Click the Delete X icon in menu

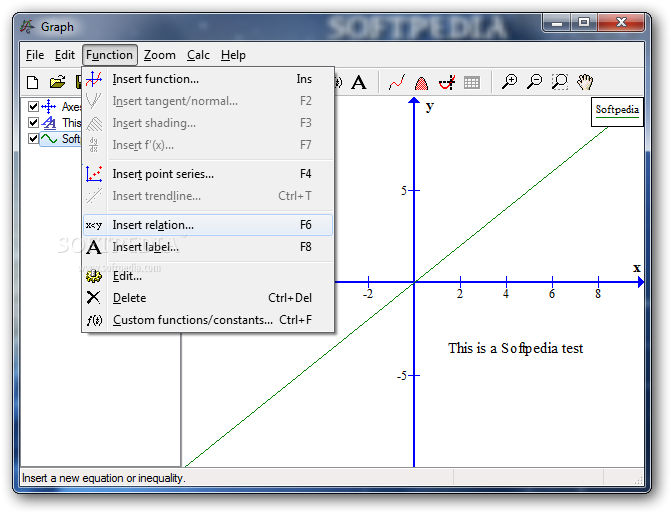tap(93, 298)
